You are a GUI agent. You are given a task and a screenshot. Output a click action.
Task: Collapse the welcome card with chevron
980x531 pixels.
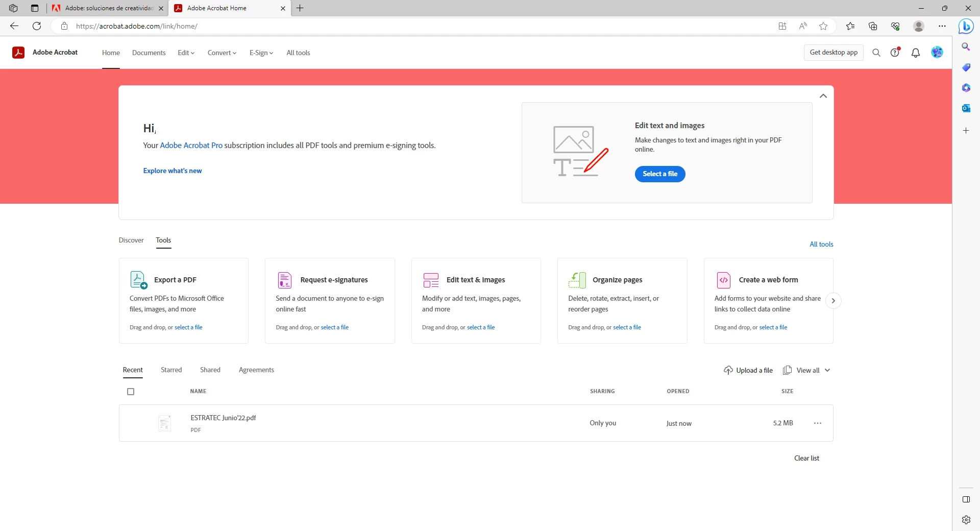pos(823,96)
